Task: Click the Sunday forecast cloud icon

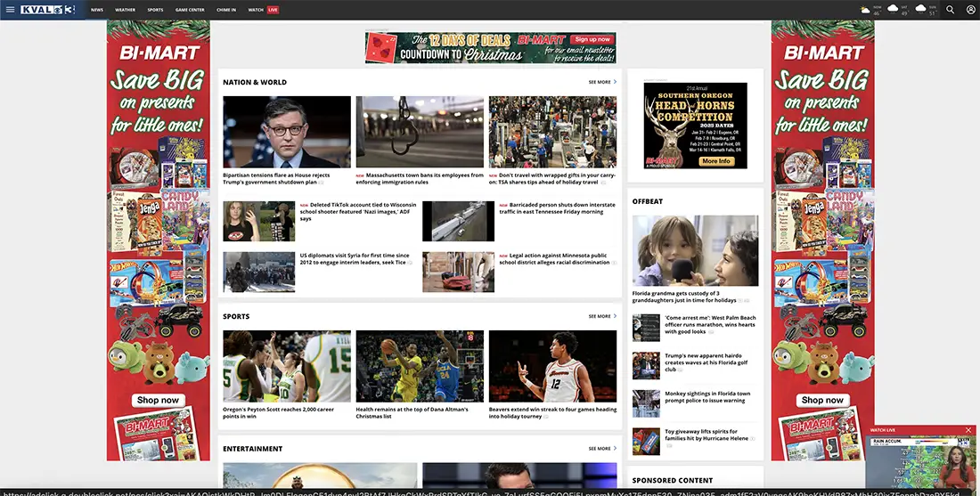Action: pos(920,8)
